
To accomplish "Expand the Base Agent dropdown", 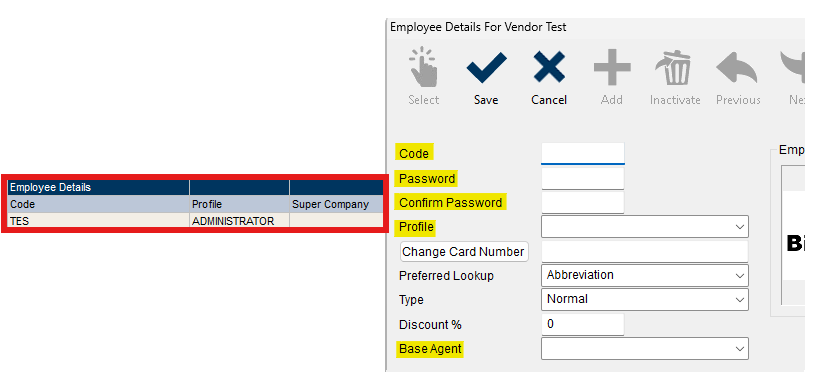I will pos(644,348).
